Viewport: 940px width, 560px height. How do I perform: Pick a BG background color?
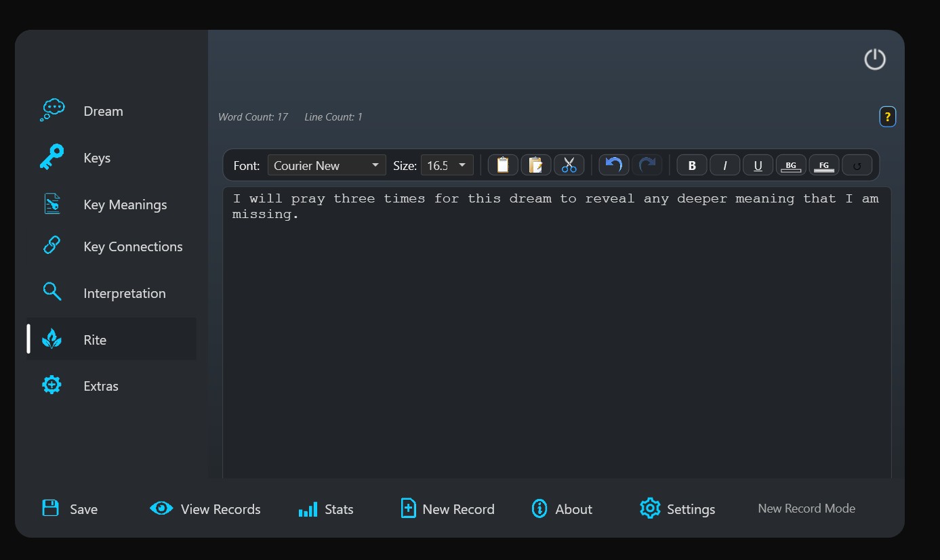tap(791, 165)
